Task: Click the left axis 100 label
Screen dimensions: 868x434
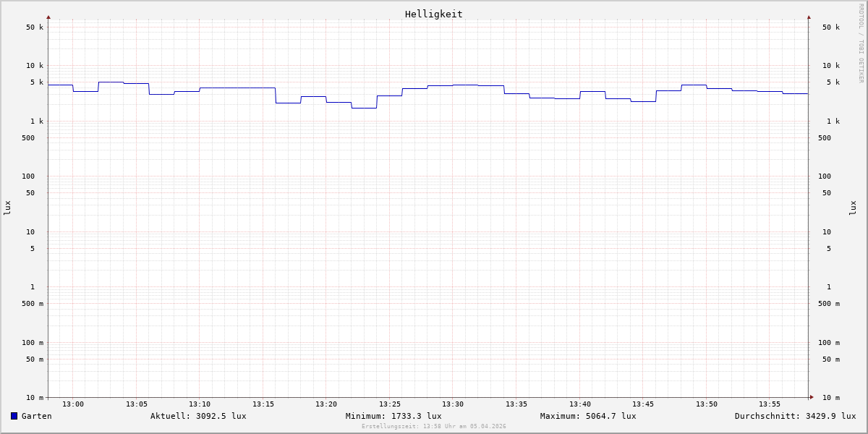Action: coord(28,176)
